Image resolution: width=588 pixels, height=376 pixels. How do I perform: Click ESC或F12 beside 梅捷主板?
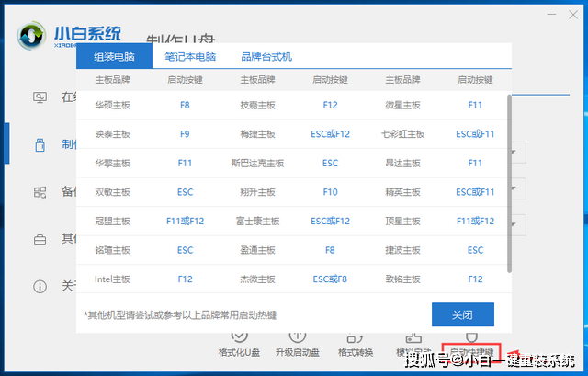point(331,134)
